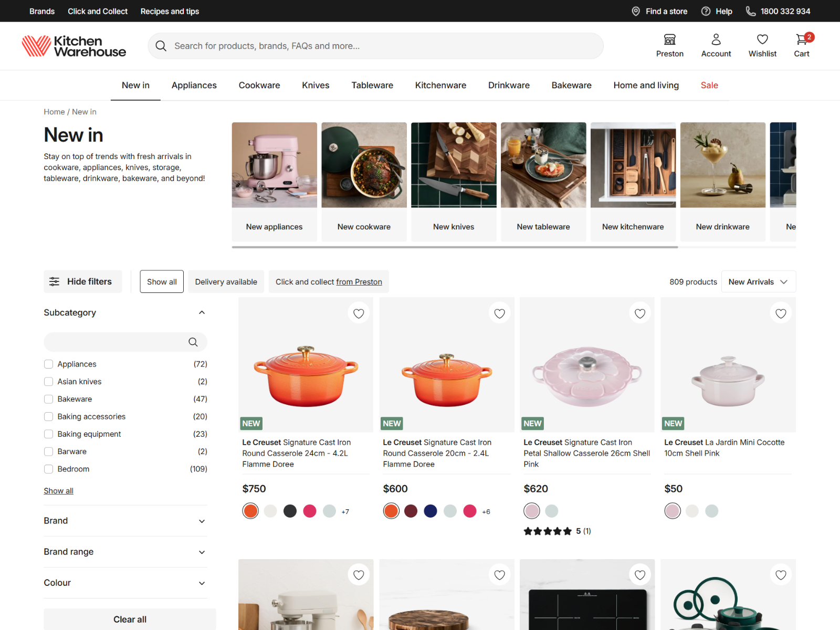Change store via from Preston link
Screen dimensions: 840x630
[359, 282]
